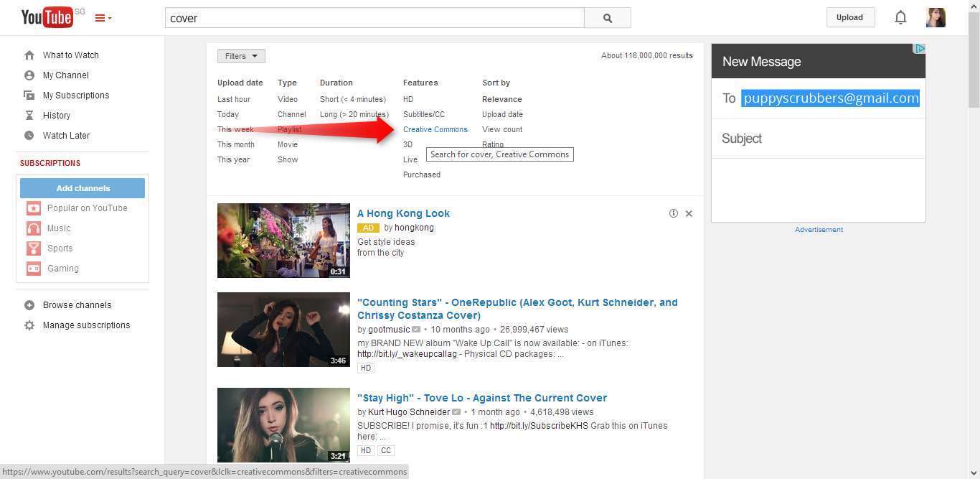The width and height of the screenshot is (980, 479).
Task: Filter type to Show
Action: 288,160
